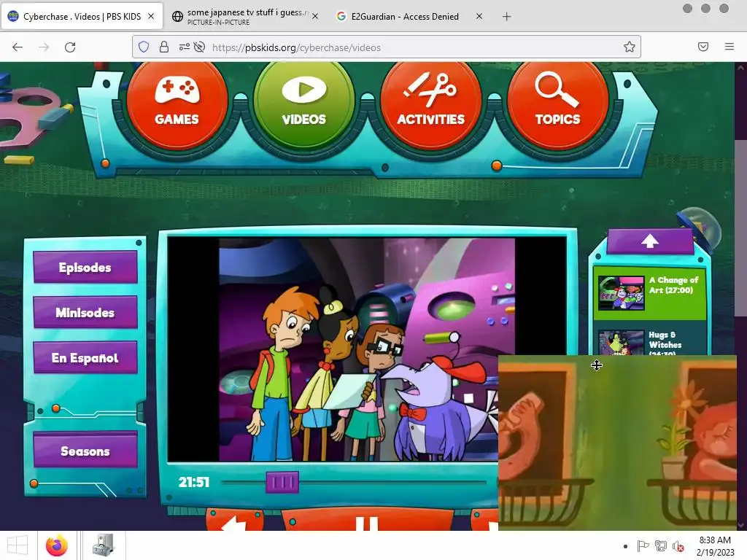Show Minisodes list
The height and width of the screenshot is (560, 747).
click(85, 312)
